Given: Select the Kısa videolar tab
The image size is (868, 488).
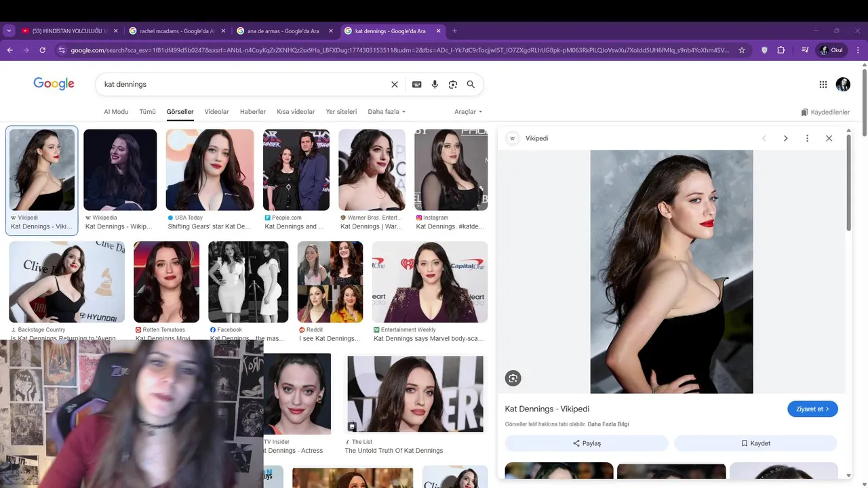Looking at the screenshot, I should pos(296,112).
